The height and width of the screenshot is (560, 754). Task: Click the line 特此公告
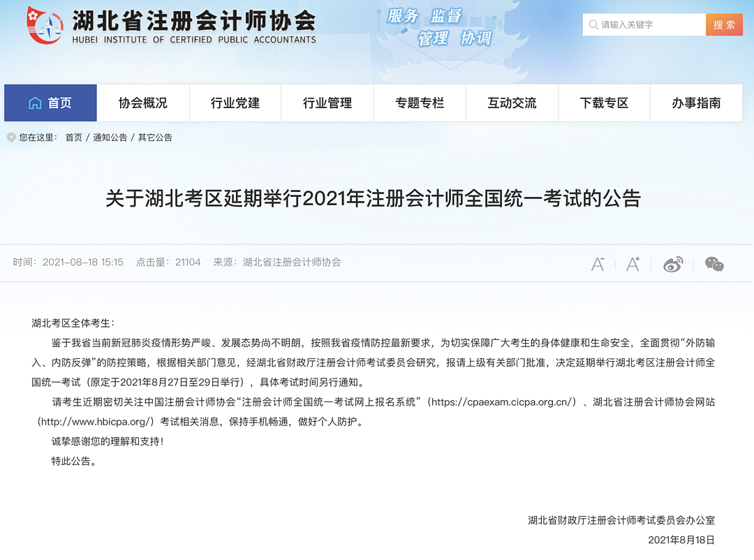click(74, 462)
